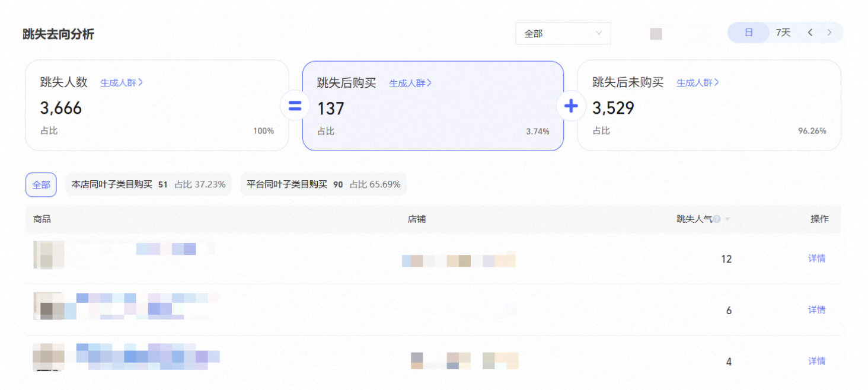Switch to the 日 time range
Viewport: 868px width, 390px height.
point(748,33)
